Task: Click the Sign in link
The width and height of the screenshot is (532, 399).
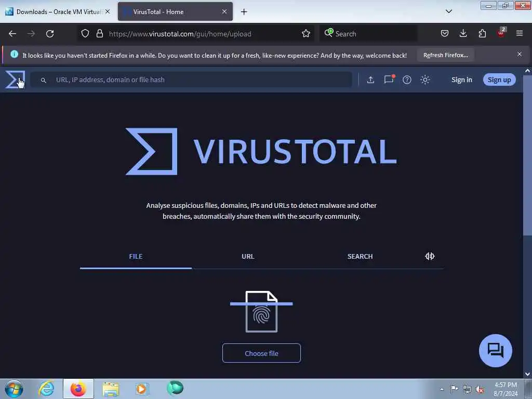Action: 461,79
